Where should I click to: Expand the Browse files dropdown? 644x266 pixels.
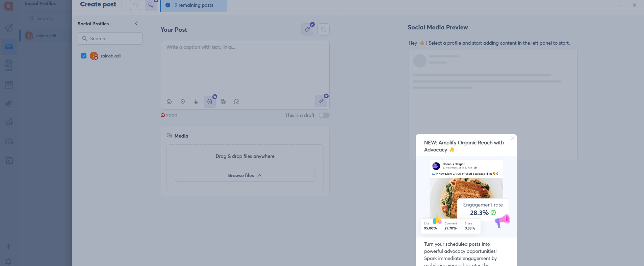tap(245, 175)
